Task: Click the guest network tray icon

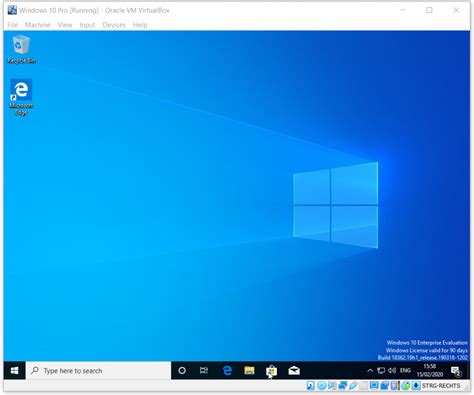Action: click(x=381, y=370)
